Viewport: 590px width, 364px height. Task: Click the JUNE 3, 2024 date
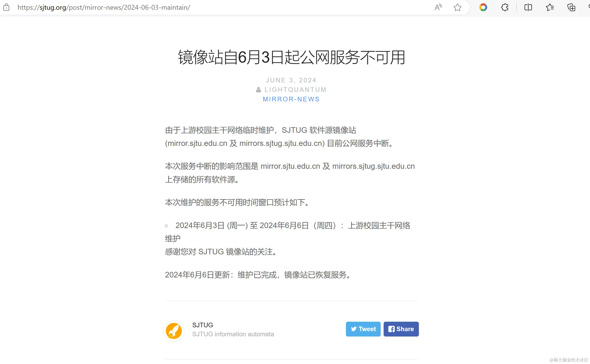[291, 80]
